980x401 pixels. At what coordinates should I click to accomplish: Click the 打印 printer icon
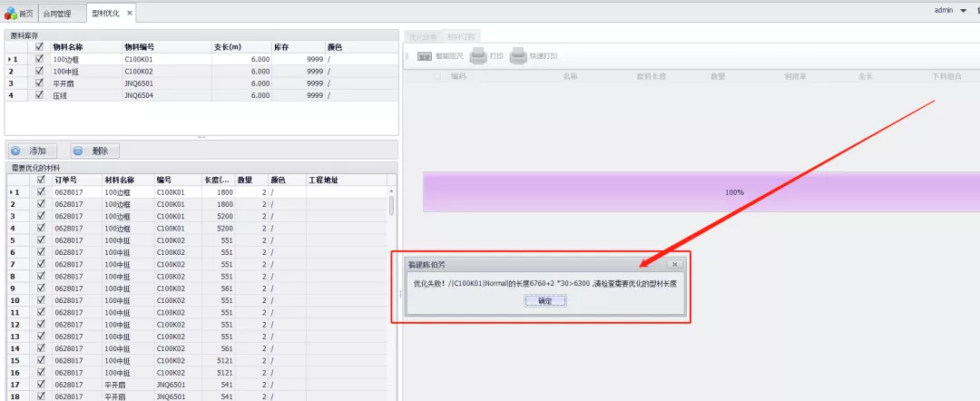[479, 56]
